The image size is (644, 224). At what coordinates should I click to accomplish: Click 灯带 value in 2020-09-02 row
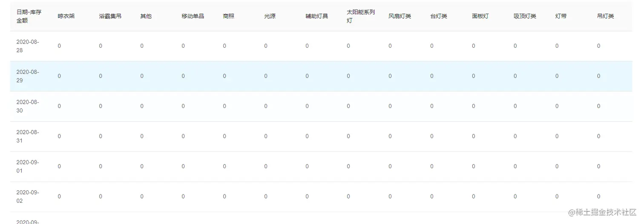coord(557,196)
